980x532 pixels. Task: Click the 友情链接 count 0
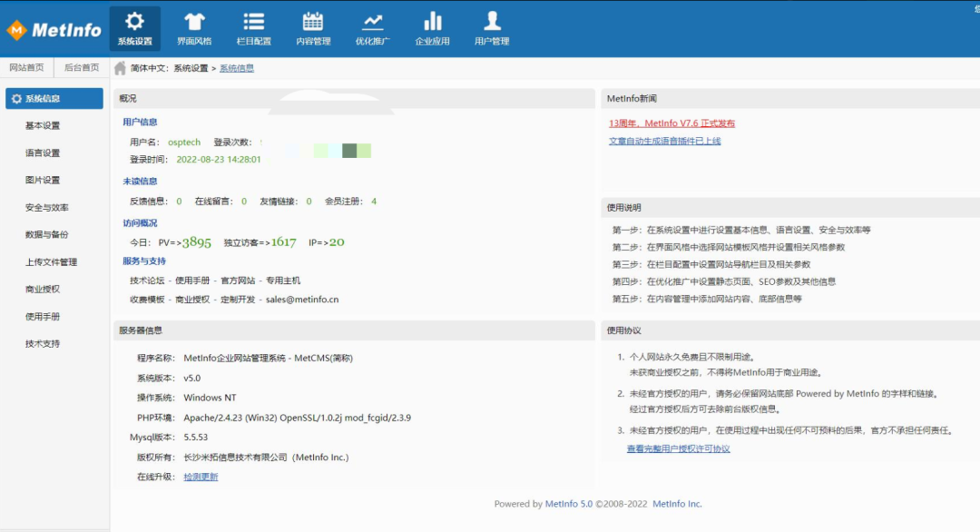click(309, 202)
